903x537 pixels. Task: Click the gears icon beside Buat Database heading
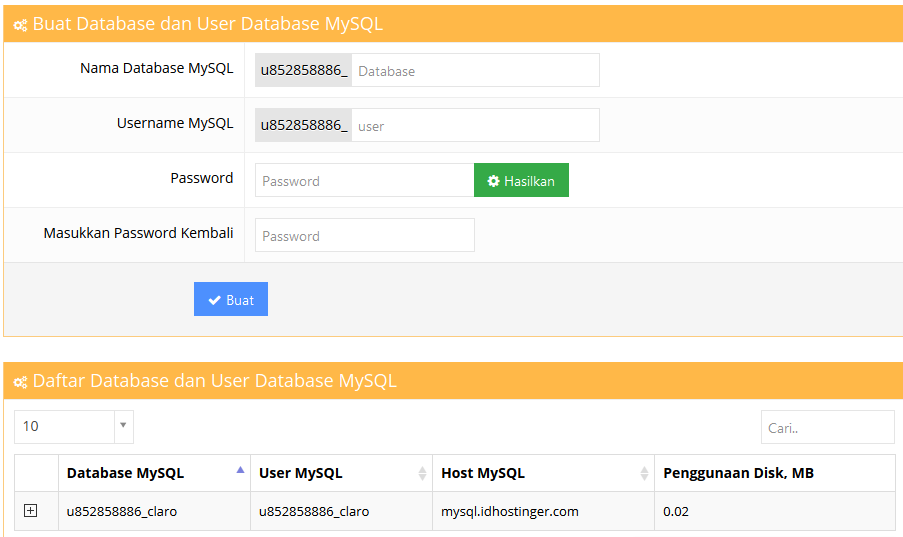(20, 25)
